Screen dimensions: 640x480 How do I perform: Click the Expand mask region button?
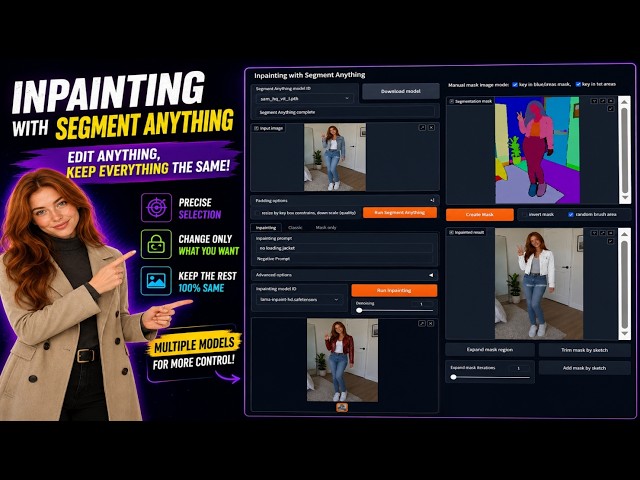point(490,350)
